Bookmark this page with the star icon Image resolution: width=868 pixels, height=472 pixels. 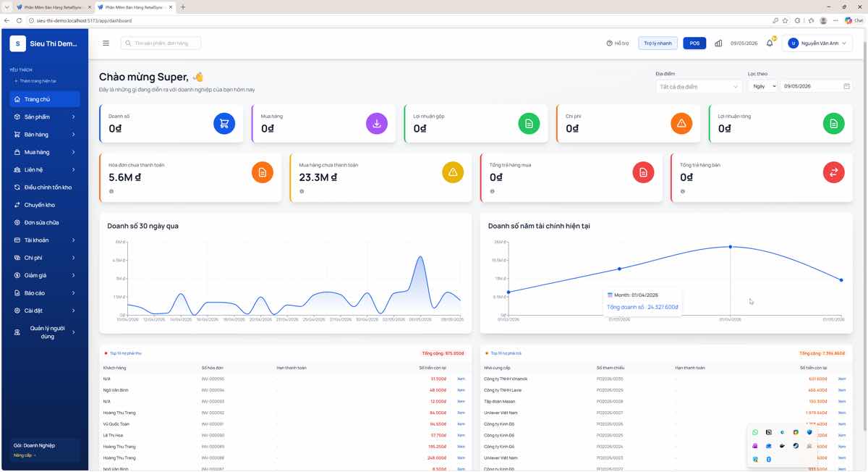pos(786,20)
